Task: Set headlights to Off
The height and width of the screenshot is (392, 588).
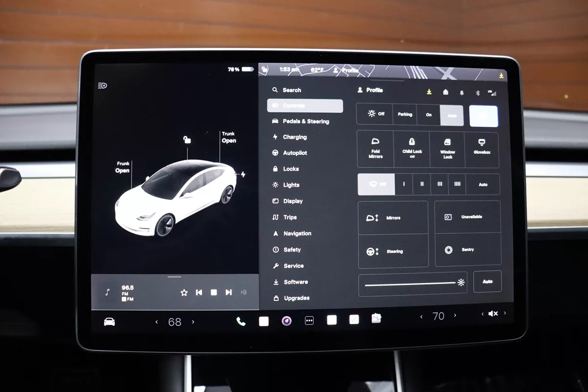Action: [376, 114]
